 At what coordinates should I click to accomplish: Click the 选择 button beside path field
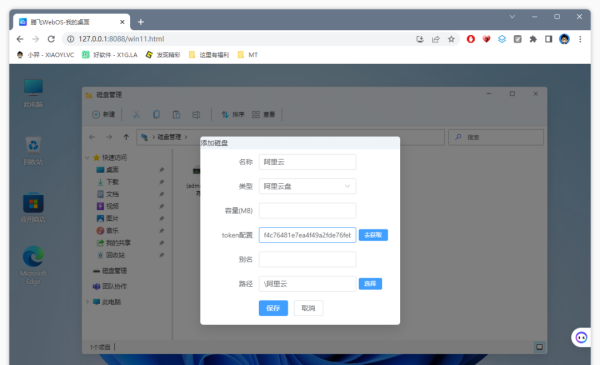pyautogui.click(x=370, y=284)
